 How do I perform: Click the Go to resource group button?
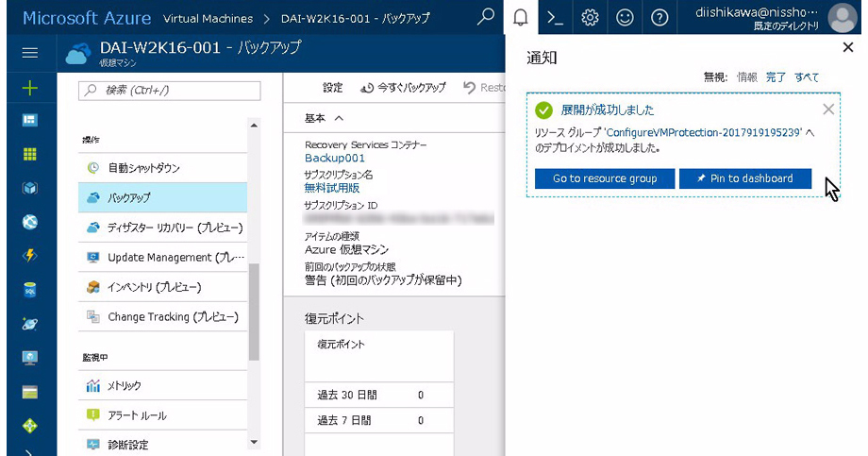tap(604, 178)
